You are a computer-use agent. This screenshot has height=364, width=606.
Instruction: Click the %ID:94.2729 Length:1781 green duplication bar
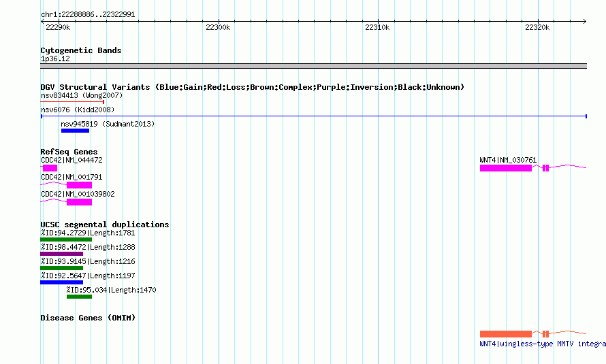point(66,239)
